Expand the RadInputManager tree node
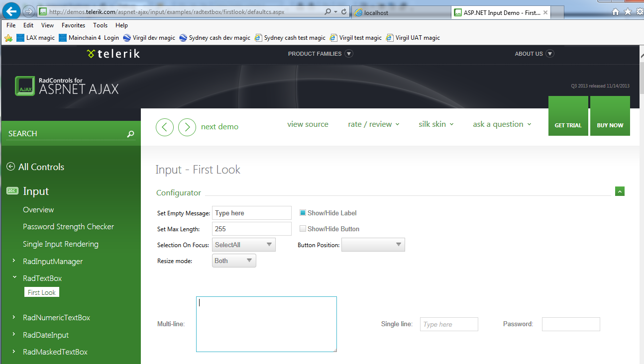644x364 pixels. click(x=13, y=261)
